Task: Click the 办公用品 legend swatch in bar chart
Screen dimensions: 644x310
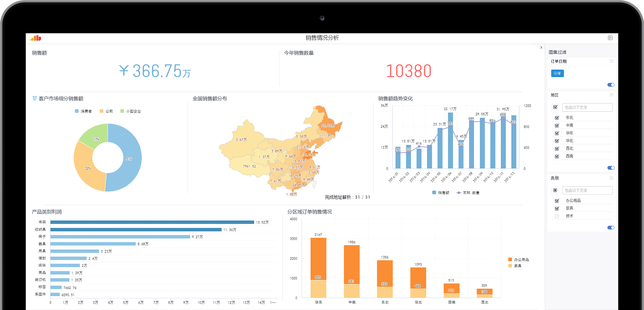Action: coord(510,259)
